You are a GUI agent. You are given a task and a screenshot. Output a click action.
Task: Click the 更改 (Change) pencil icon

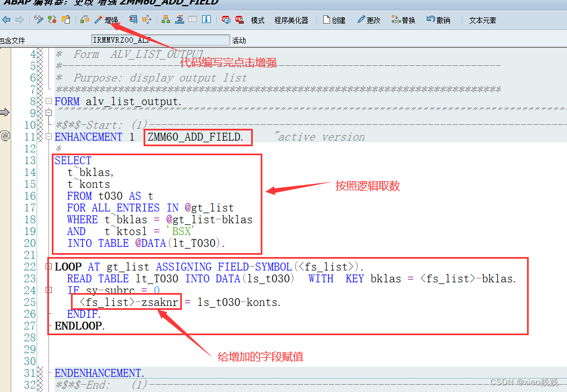(360, 20)
